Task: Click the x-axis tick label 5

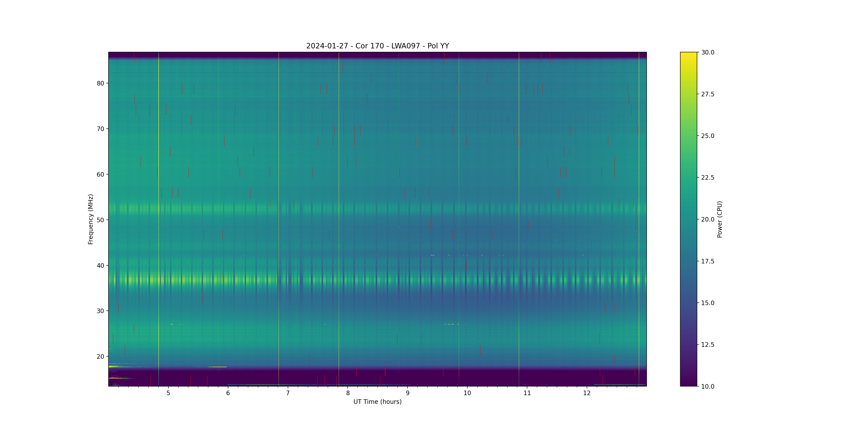Action: 168,393
